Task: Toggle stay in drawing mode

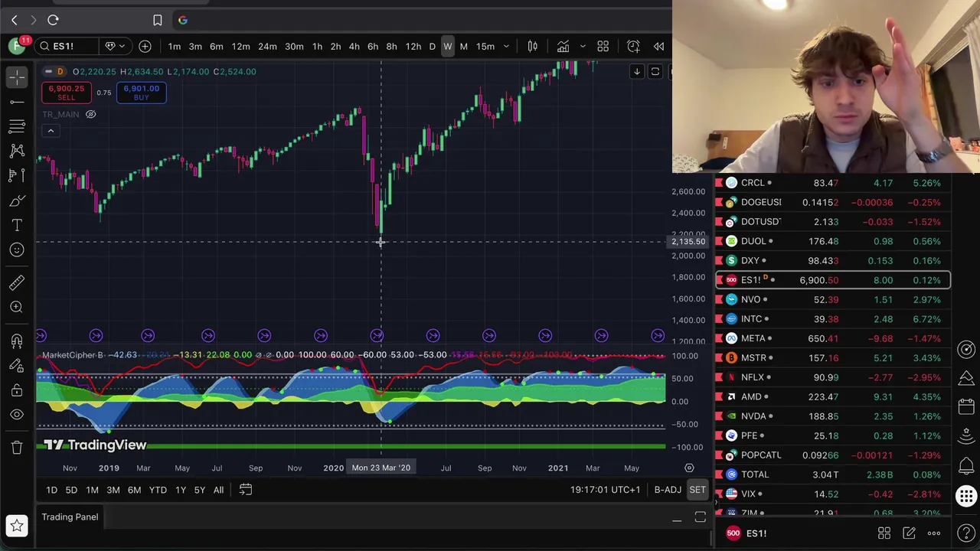Action: coord(17,365)
